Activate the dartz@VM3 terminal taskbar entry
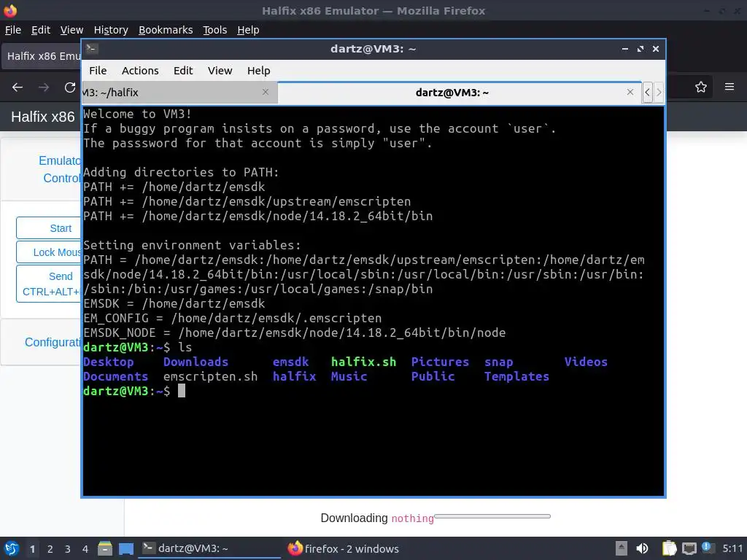 click(209, 548)
